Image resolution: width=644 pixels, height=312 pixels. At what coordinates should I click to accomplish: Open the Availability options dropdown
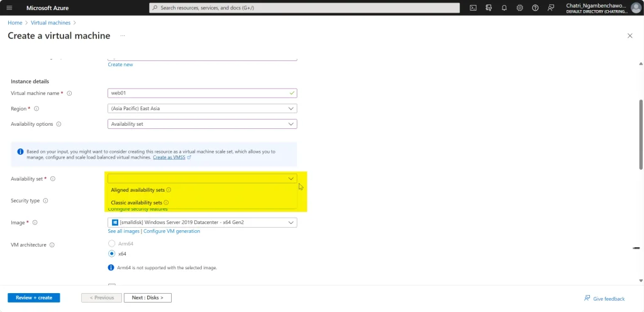(x=202, y=124)
